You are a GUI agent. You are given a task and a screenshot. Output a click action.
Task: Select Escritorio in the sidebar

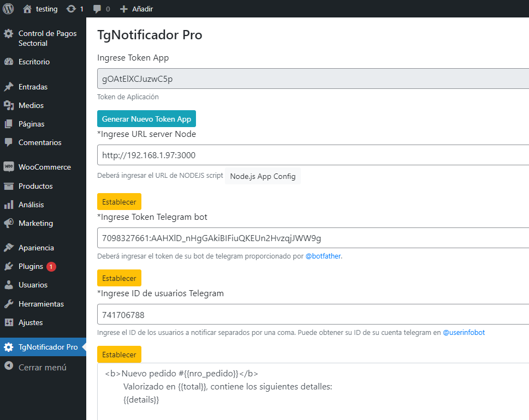point(33,61)
